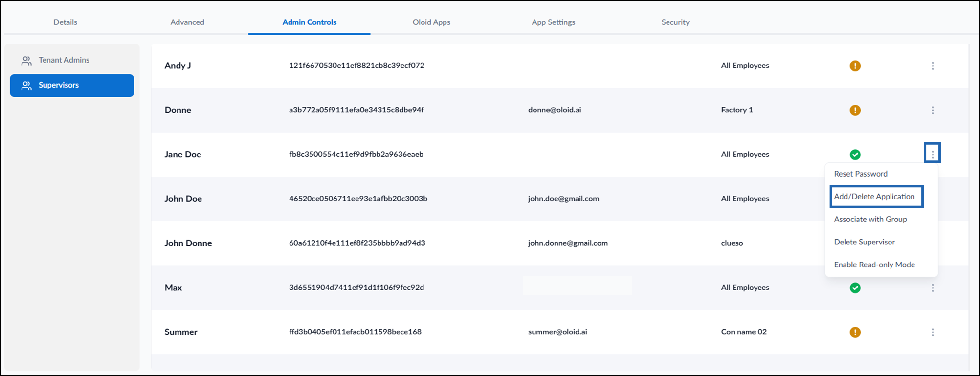Open the Oloid Apps tab
The width and height of the screenshot is (980, 376).
coord(431,22)
